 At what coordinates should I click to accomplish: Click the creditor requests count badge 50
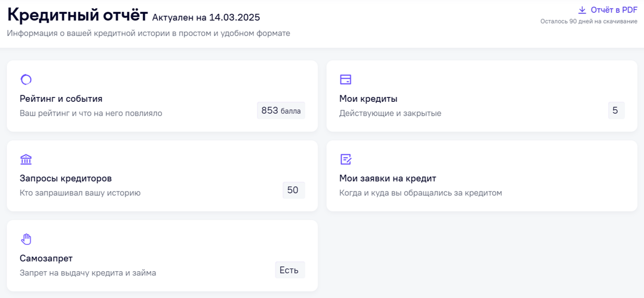pyautogui.click(x=293, y=190)
